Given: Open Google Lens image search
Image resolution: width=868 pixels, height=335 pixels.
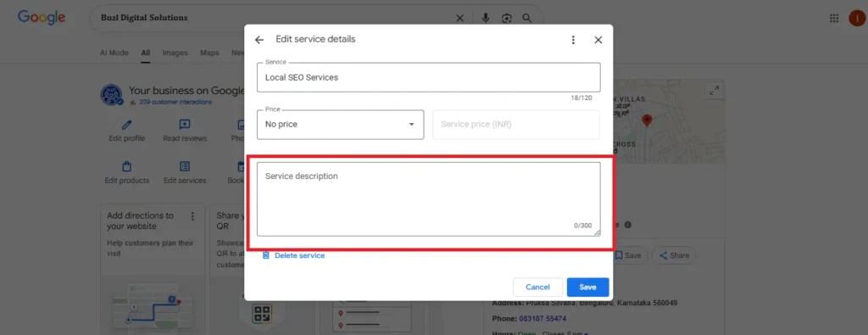Looking at the screenshot, I should click(507, 19).
